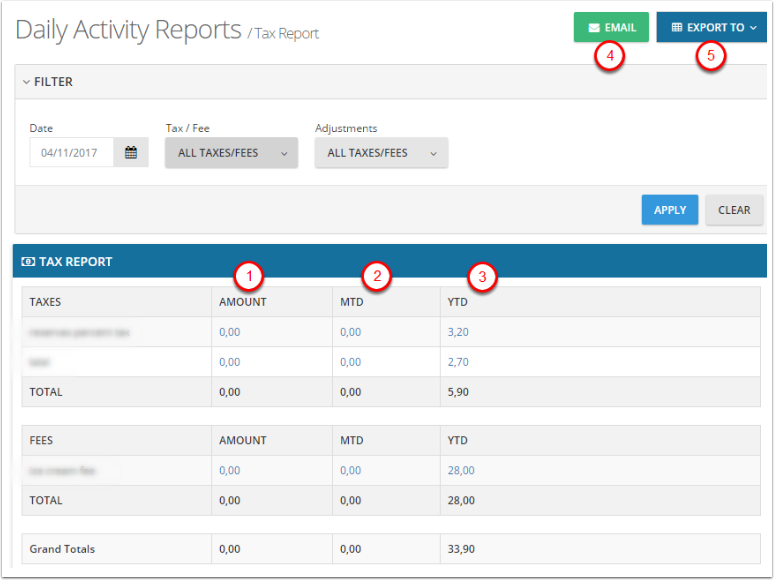Screen dimensions: 774x580
Task: Click the FEES column header
Action: (x=41, y=440)
